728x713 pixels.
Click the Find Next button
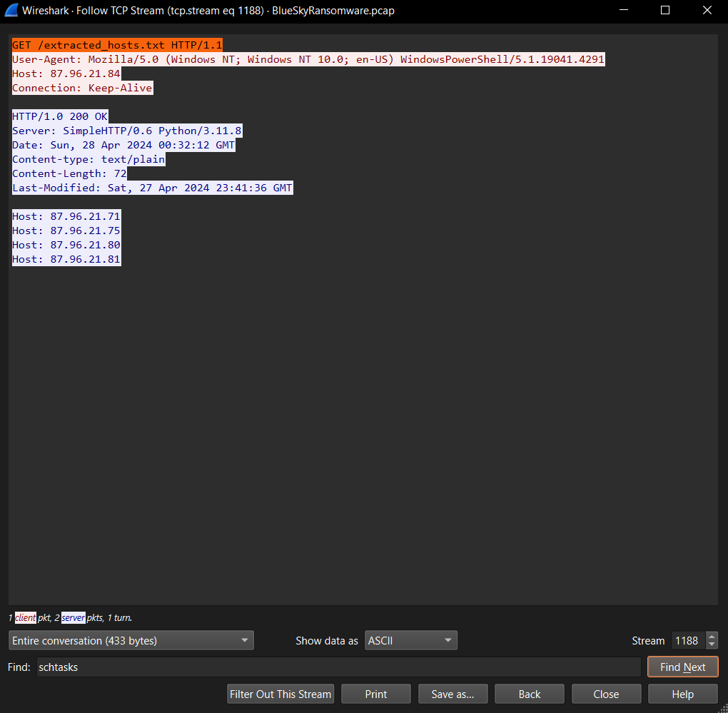pyautogui.click(x=682, y=667)
